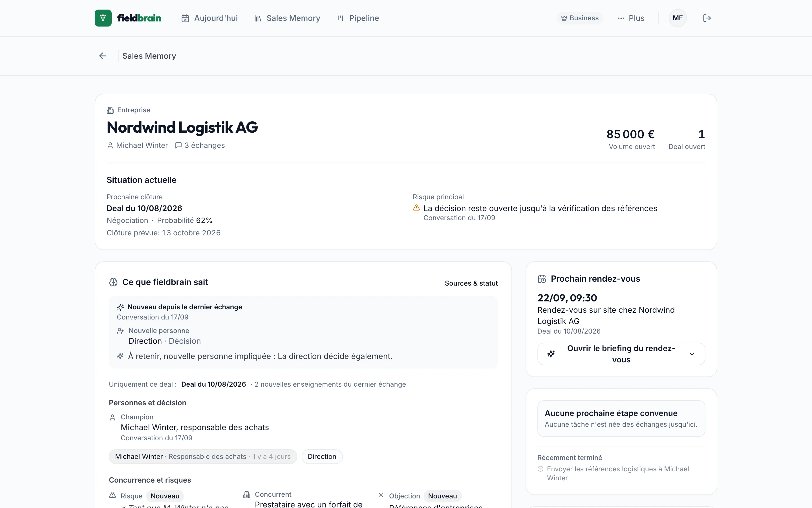Select the Michael Winter Responsable des achats chip
The height and width of the screenshot is (508, 812).
pos(203,457)
